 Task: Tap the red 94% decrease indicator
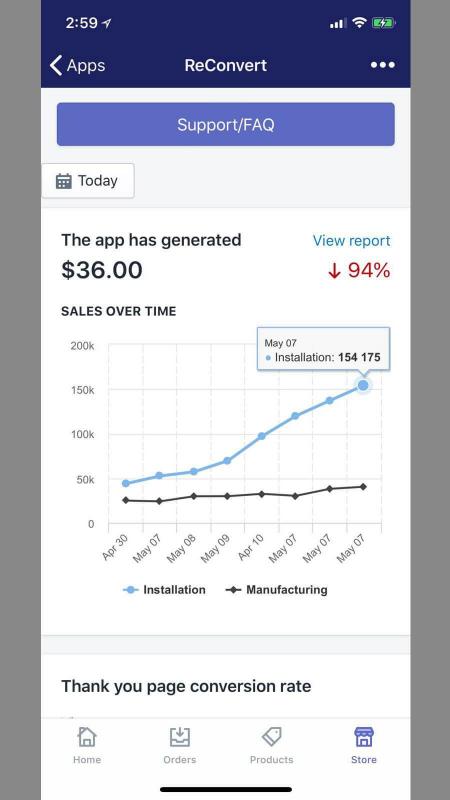tap(359, 270)
